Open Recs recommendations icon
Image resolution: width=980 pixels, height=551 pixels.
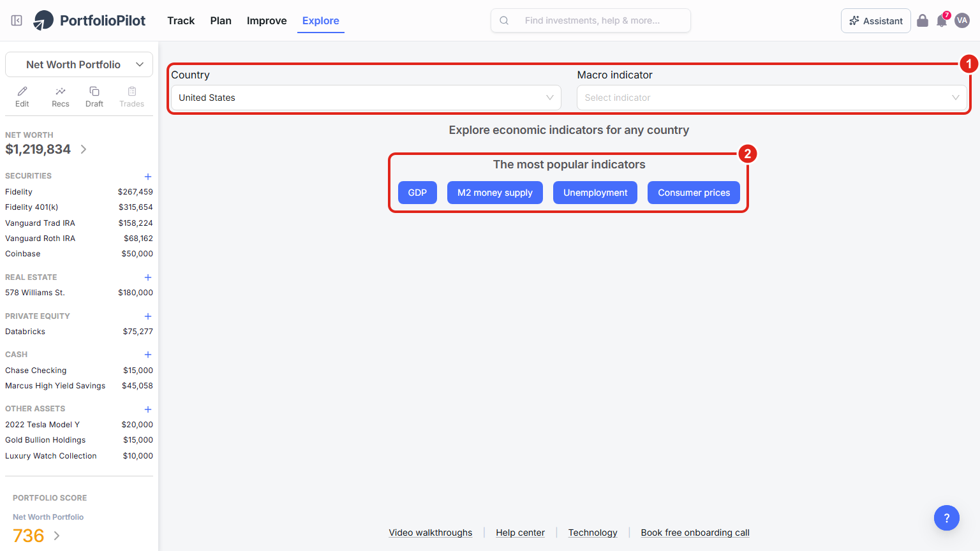coord(61,97)
